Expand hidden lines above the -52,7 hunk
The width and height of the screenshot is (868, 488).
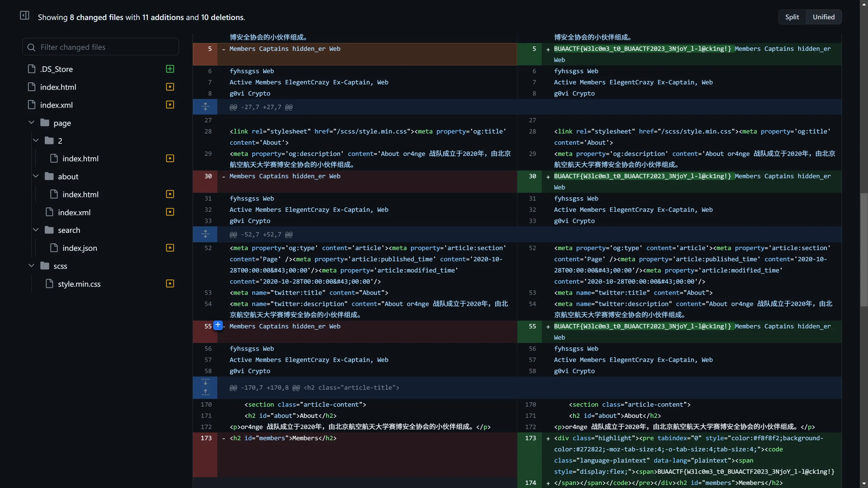pyautogui.click(x=205, y=234)
